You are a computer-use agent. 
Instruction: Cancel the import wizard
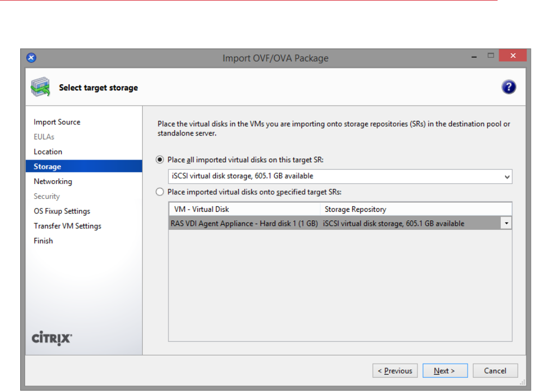click(x=495, y=371)
